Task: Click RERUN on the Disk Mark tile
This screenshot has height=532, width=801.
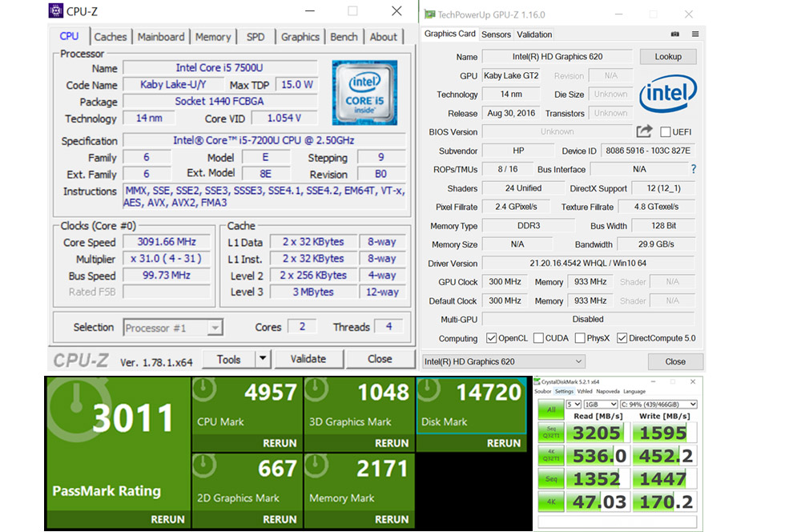Action: [x=504, y=443]
